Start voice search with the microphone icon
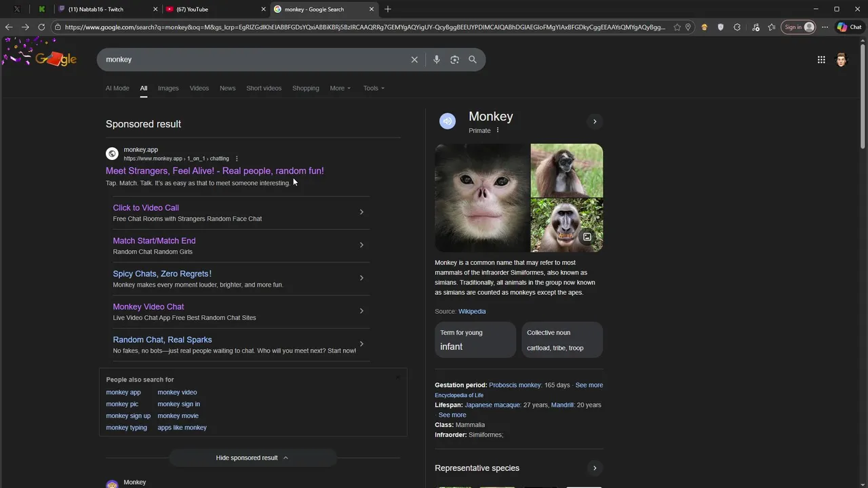The height and width of the screenshot is (488, 868). point(437,60)
